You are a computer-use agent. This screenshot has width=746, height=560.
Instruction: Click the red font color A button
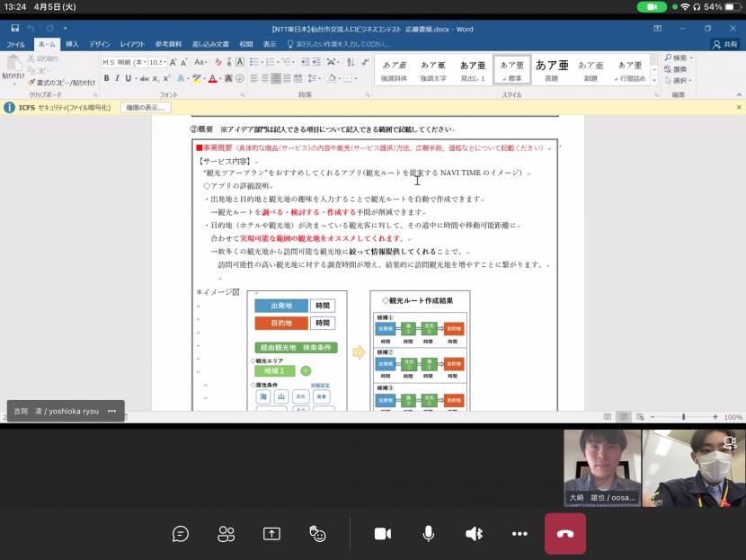213,78
